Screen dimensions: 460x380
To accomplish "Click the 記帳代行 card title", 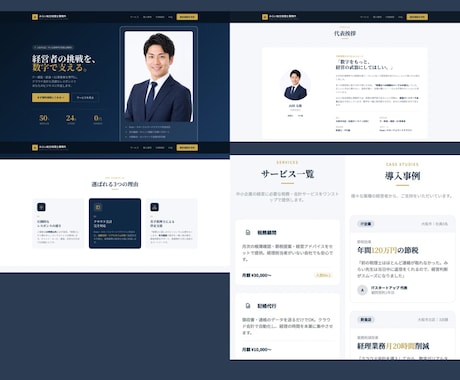I will (x=267, y=306).
